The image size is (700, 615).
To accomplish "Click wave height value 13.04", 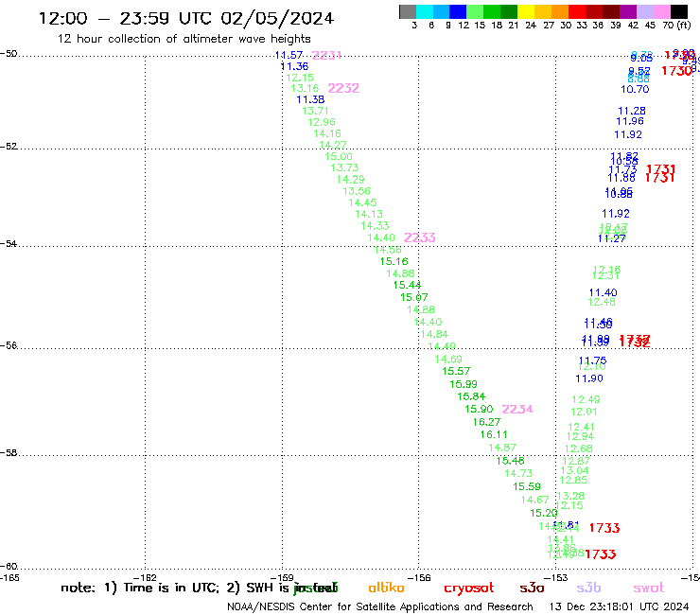I will click(x=575, y=471).
